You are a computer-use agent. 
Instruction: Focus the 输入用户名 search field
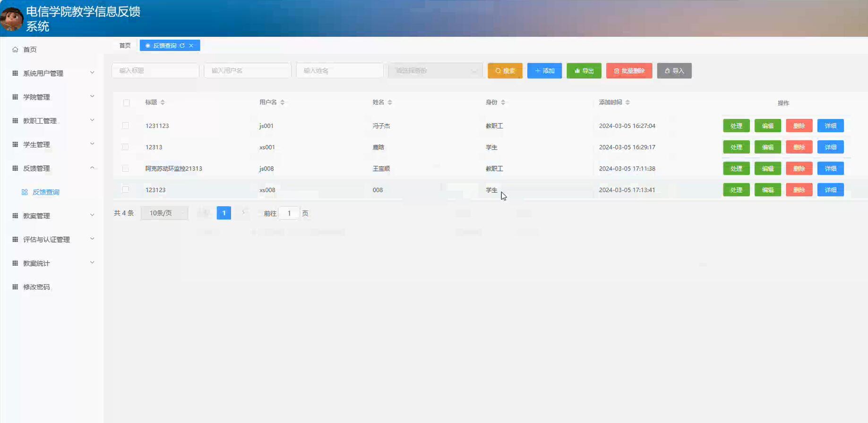click(x=248, y=71)
